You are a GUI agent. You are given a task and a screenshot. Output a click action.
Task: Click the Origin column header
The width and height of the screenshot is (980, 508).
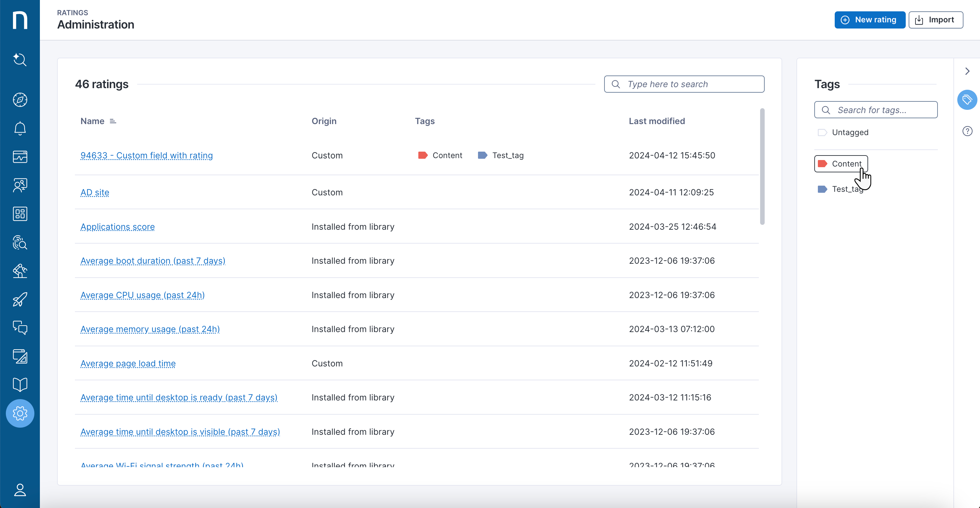tap(324, 121)
